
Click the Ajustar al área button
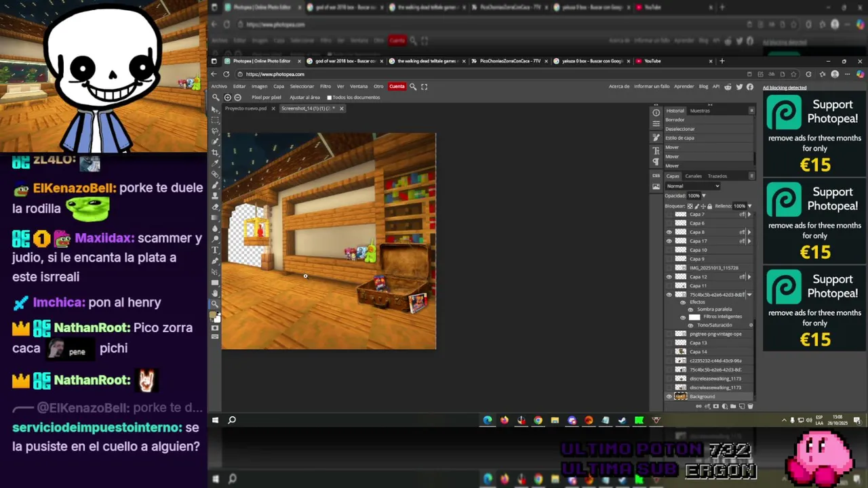pyautogui.click(x=304, y=98)
